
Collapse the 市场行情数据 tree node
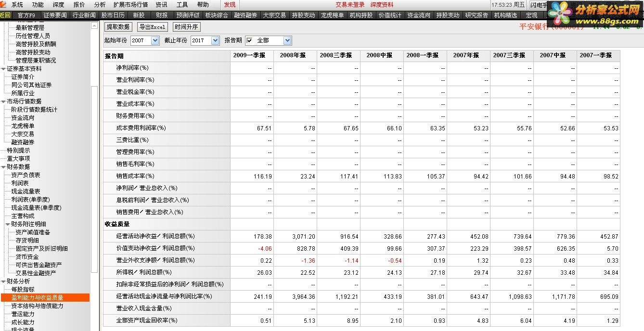coord(3,102)
